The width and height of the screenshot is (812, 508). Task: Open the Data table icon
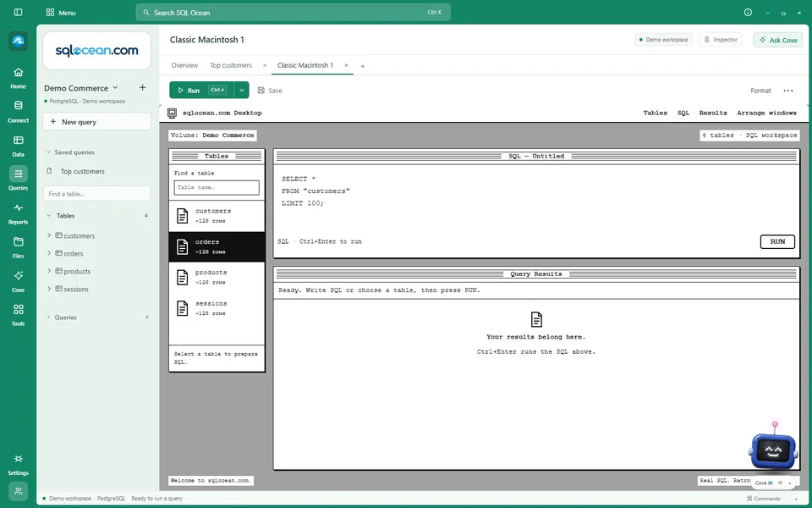(18, 146)
